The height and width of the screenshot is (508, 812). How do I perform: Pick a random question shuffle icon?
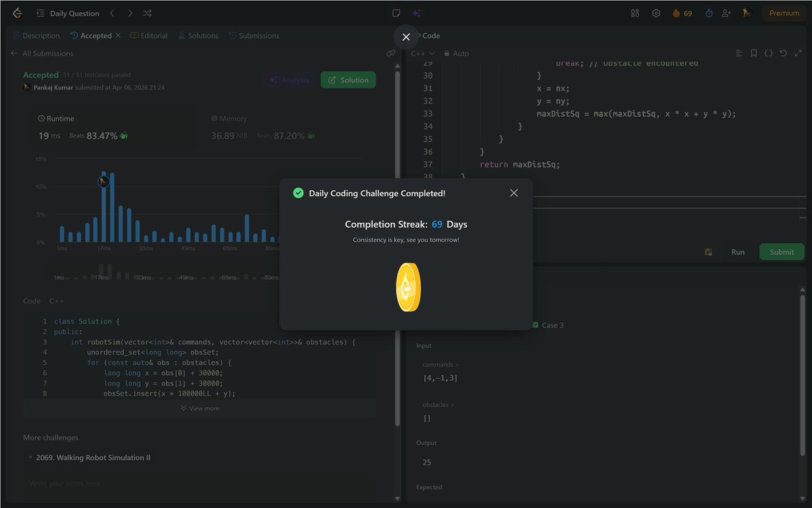(148, 13)
